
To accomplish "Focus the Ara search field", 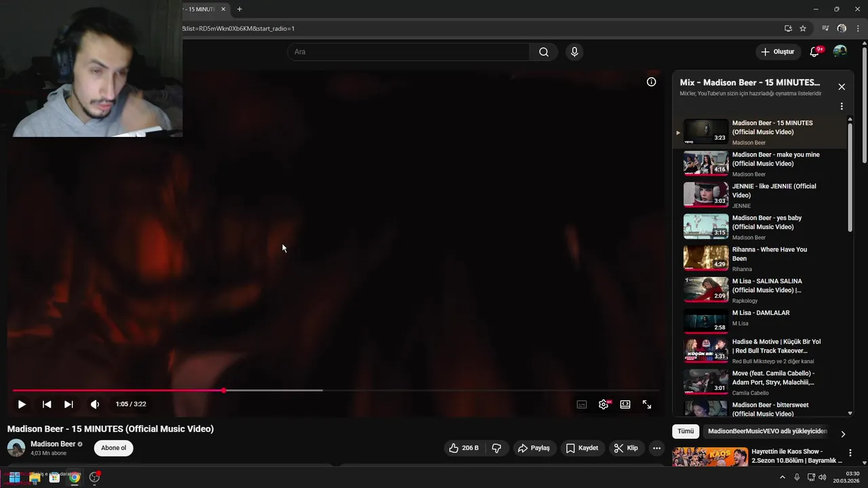I will tap(408, 52).
